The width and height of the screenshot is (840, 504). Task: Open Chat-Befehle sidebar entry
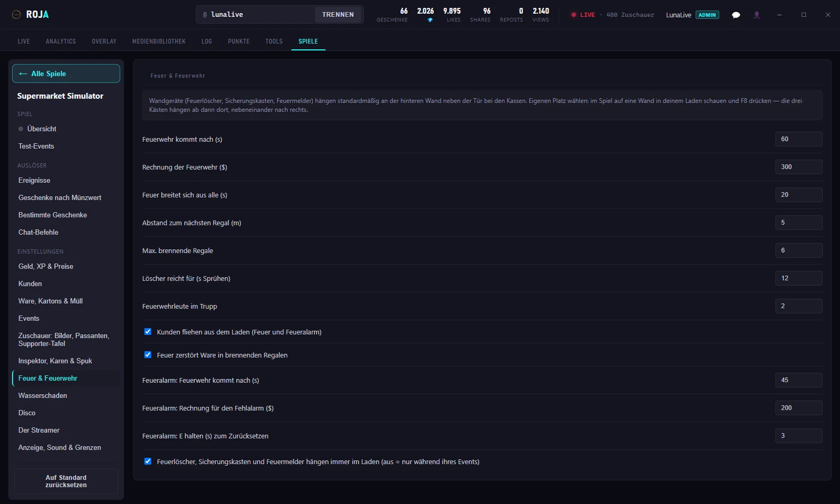[66, 232]
